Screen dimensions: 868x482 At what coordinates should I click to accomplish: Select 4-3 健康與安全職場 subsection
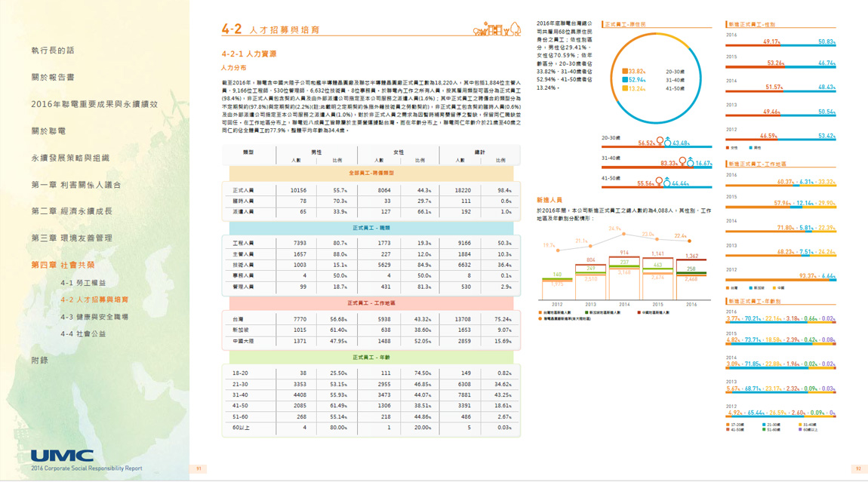point(94,317)
